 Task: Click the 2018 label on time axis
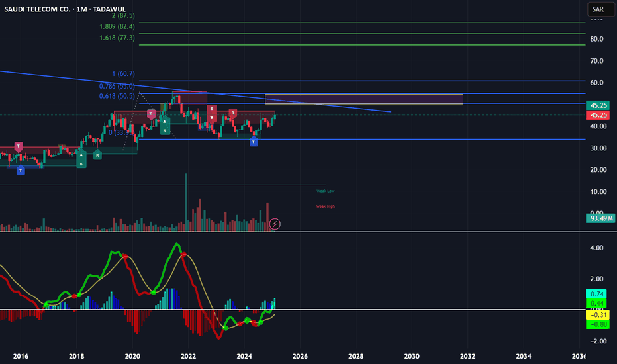76,356
